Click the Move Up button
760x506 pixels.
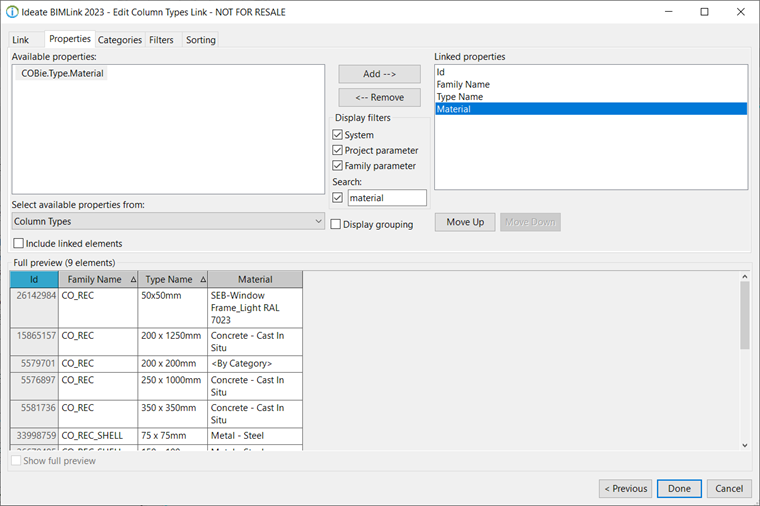point(465,222)
